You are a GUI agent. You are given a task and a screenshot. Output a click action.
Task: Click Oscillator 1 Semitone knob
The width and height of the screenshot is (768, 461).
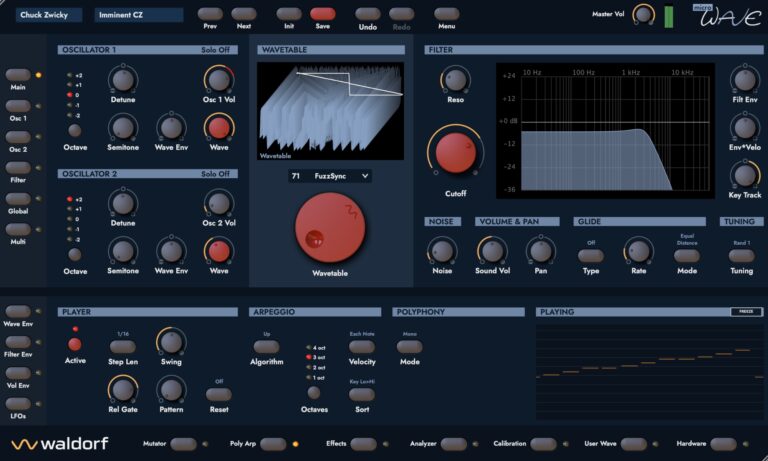(x=123, y=128)
